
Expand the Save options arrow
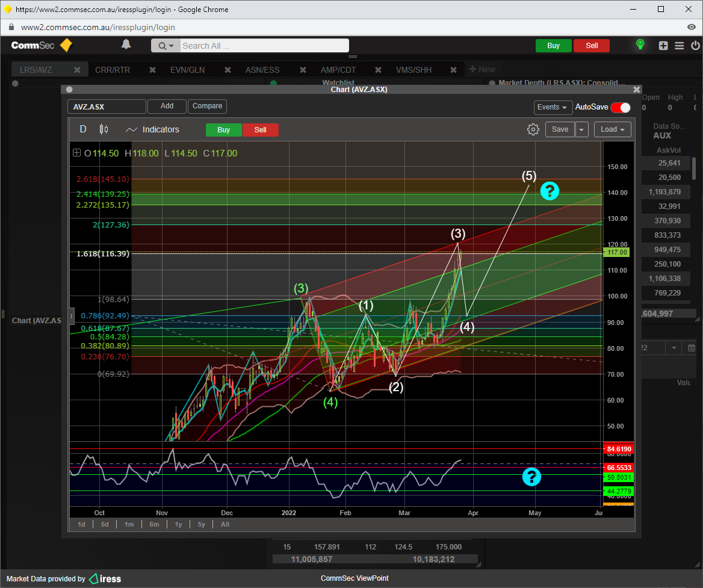(x=582, y=129)
